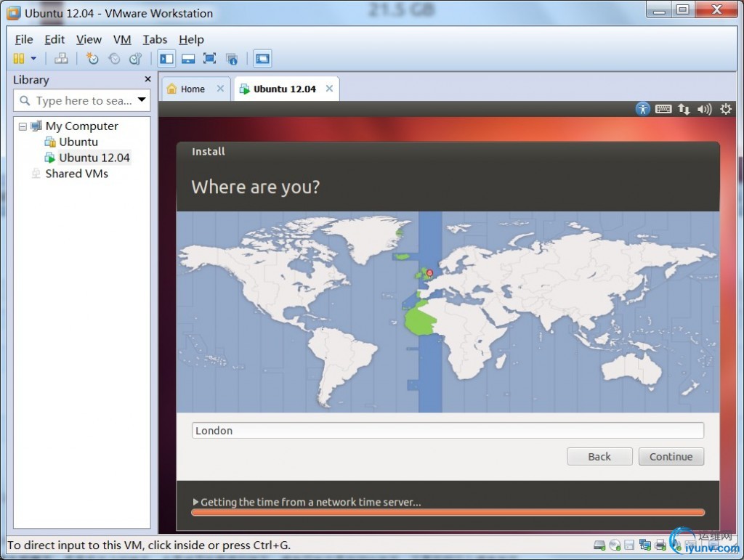Viewport: 744px width, 560px height.
Task: Click the Back button
Action: [x=599, y=457]
